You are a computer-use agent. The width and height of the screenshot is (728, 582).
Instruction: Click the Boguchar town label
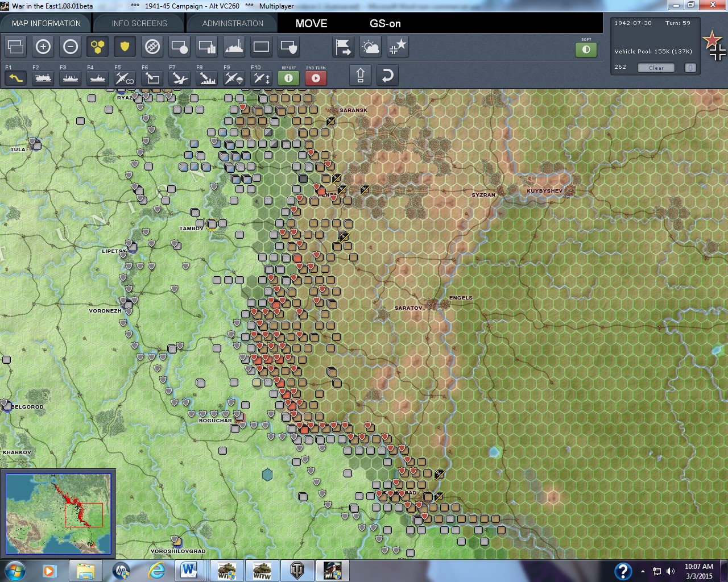tap(215, 421)
